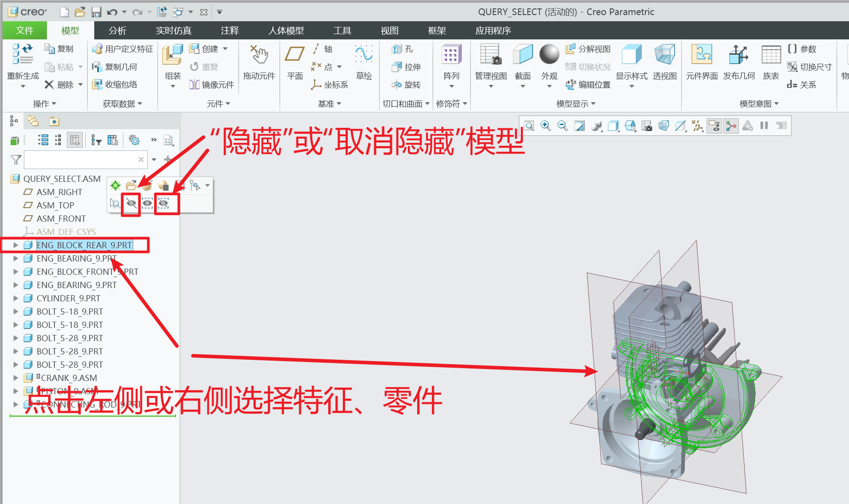Click the Regenerate (重新生成) icon
The image size is (849, 504).
pos(22,54)
